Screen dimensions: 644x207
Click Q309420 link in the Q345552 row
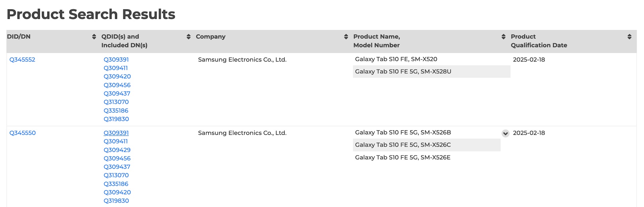[117, 76]
